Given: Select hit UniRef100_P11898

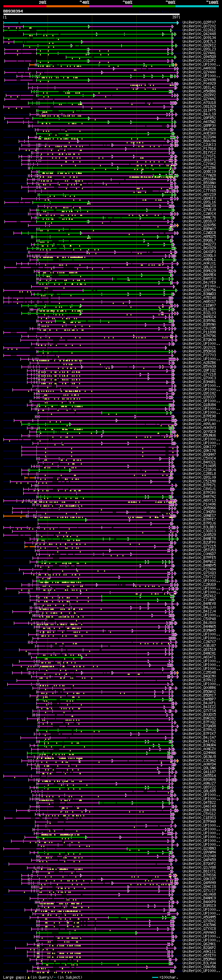Looking at the screenshot, I should [x=199, y=332].
